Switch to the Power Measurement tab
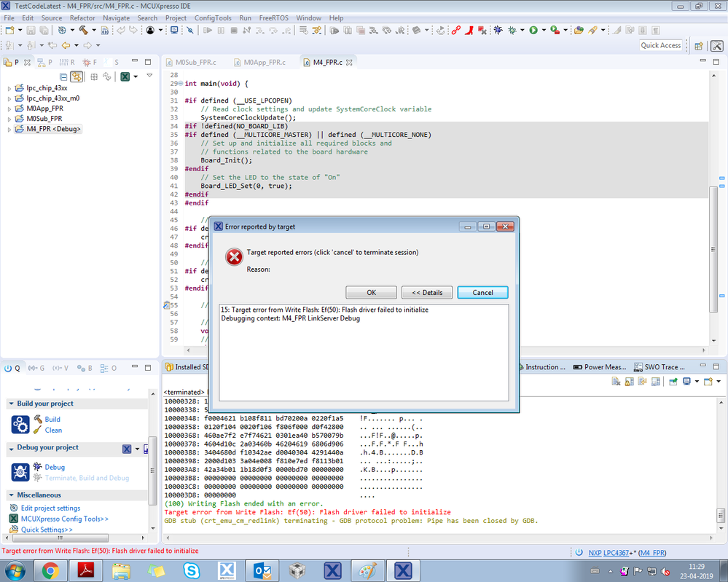 tap(600, 367)
